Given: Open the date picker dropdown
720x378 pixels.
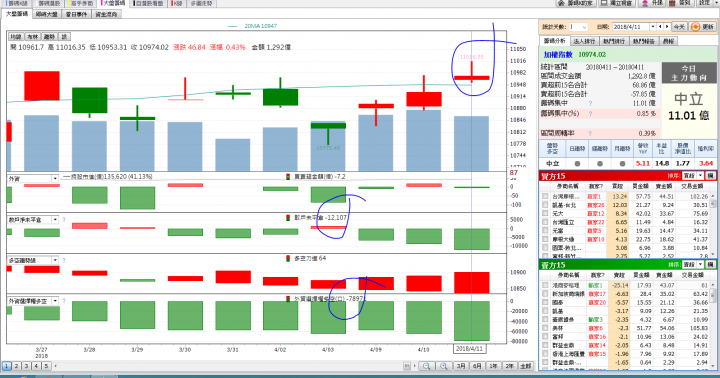Looking at the screenshot, I should [x=652, y=27].
